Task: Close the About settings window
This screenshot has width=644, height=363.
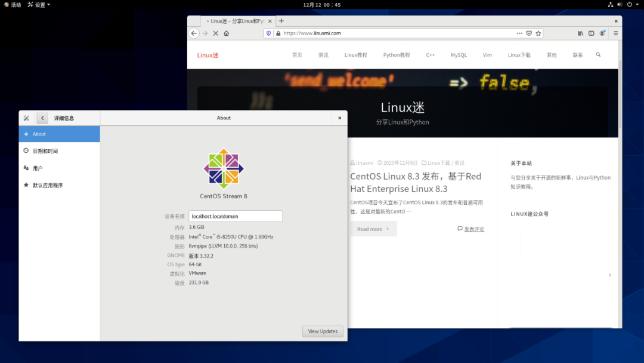Action: 340,118
